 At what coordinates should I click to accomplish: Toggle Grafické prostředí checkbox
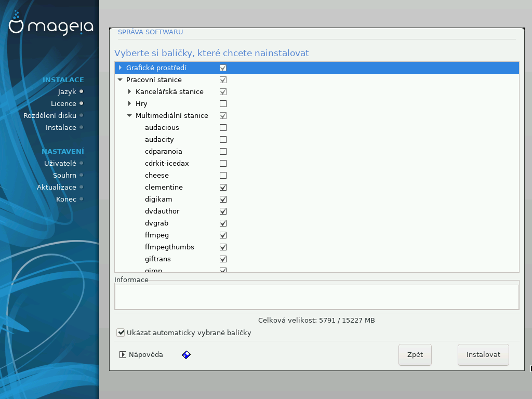click(223, 68)
